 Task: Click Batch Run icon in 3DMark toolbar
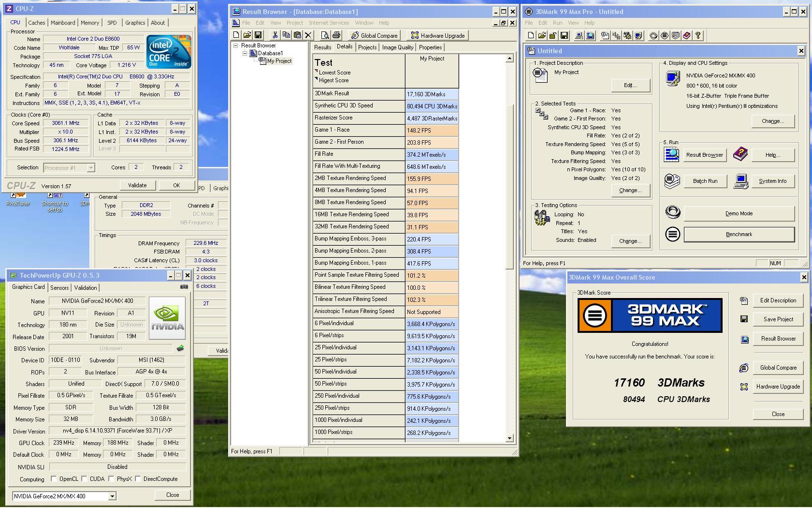point(676,35)
